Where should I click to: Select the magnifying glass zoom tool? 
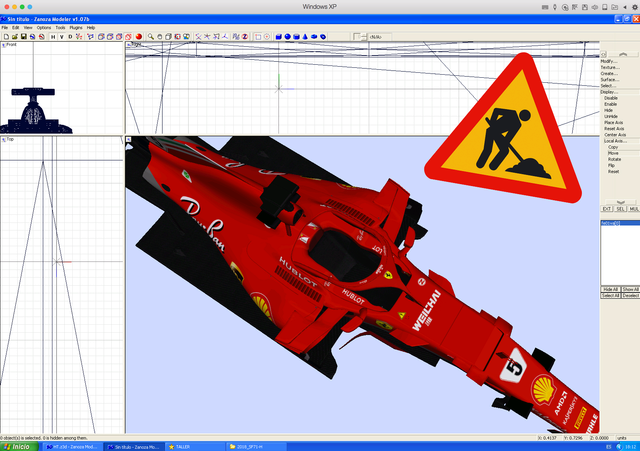[151, 37]
